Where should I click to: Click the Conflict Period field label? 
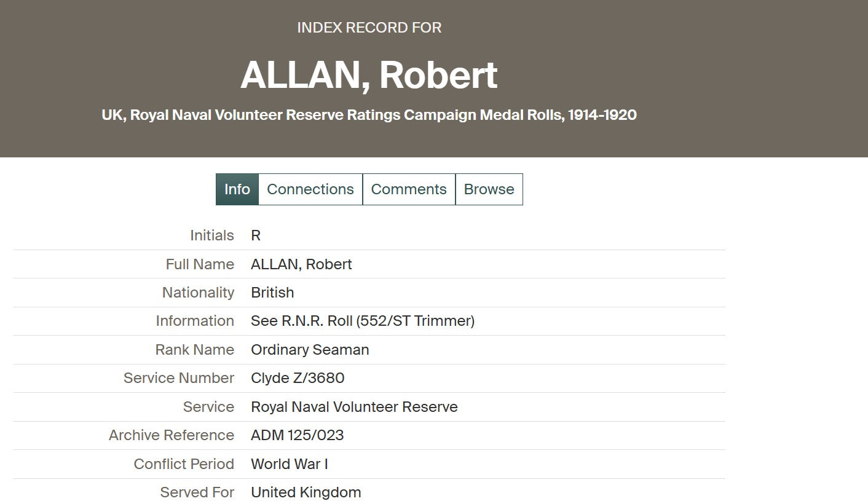coord(184,464)
